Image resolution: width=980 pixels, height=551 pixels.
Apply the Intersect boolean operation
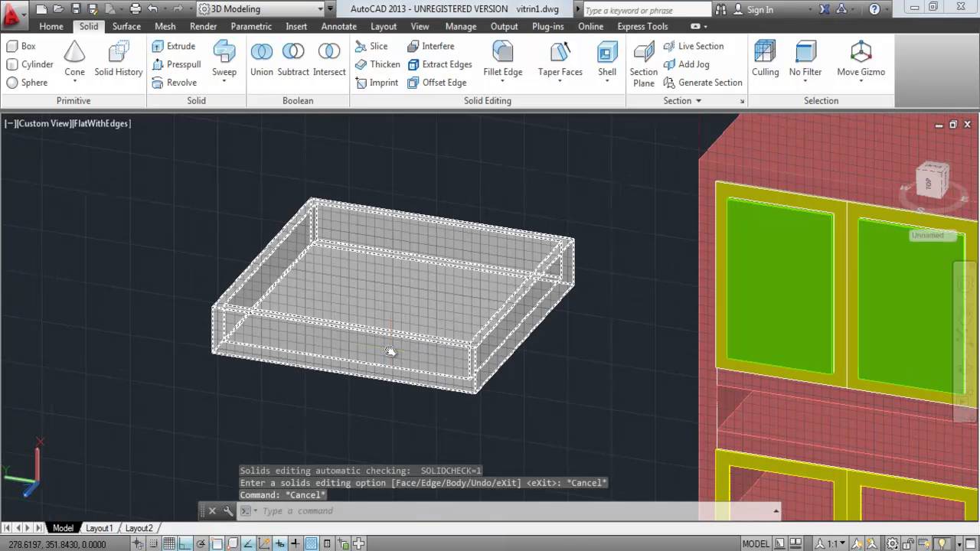click(x=329, y=58)
